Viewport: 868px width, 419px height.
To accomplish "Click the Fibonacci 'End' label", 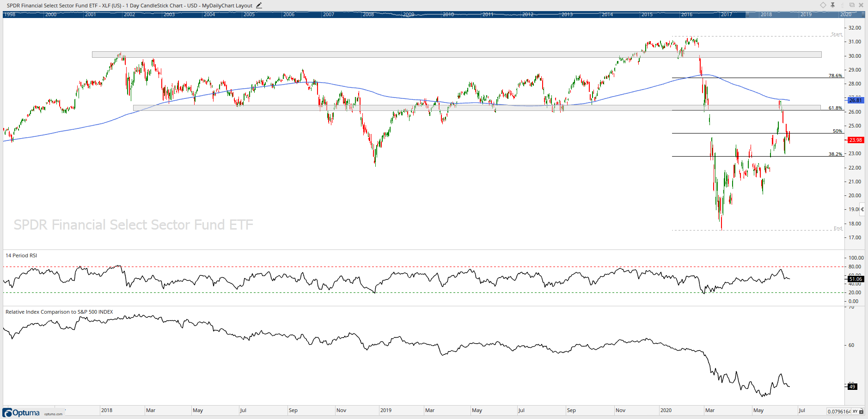I will coord(838,228).
